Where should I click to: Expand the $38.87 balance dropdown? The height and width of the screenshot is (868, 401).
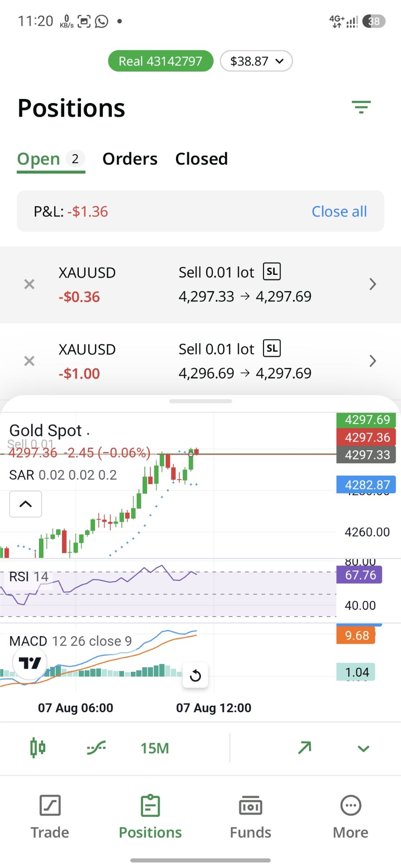(256, 61)
